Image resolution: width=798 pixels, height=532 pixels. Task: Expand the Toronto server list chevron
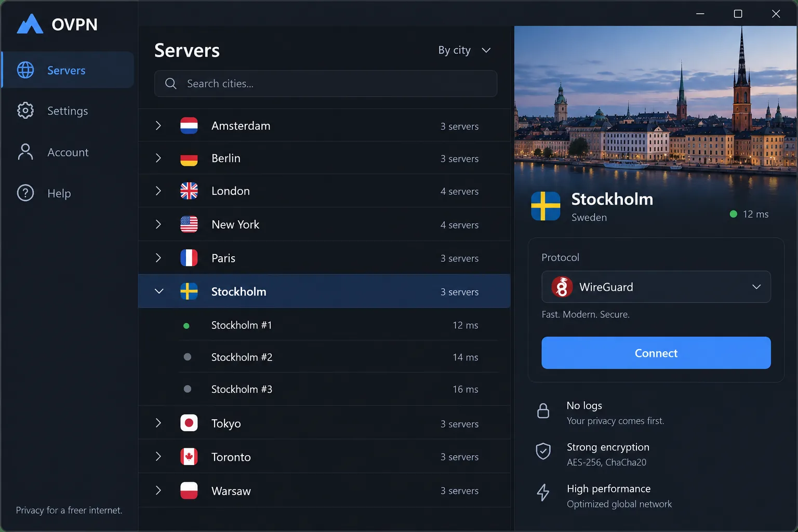(158, 457)
